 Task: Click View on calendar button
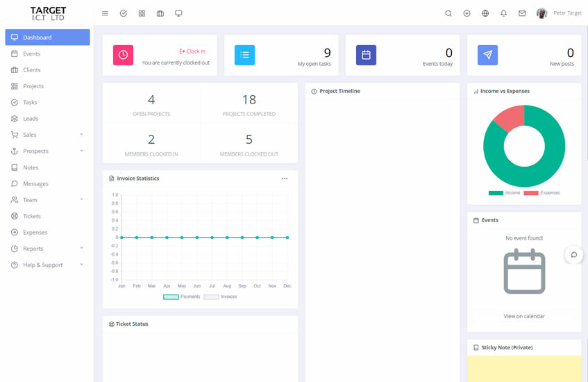(524, 316)
